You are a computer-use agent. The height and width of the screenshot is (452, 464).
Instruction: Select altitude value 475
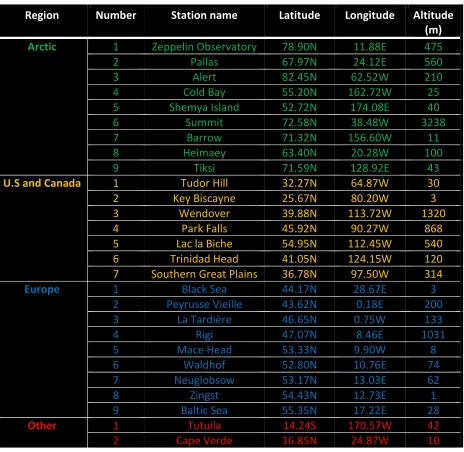[x=433, y=47]
